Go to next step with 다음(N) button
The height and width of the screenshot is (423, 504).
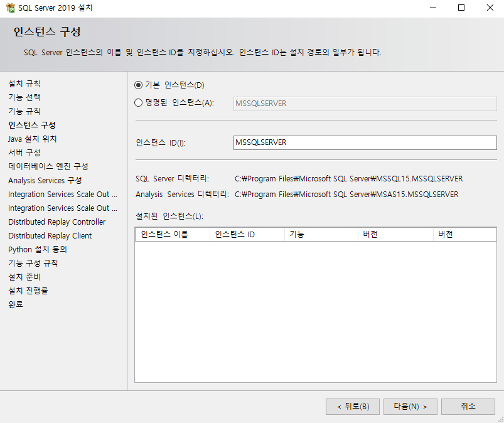tap(410, 407)
